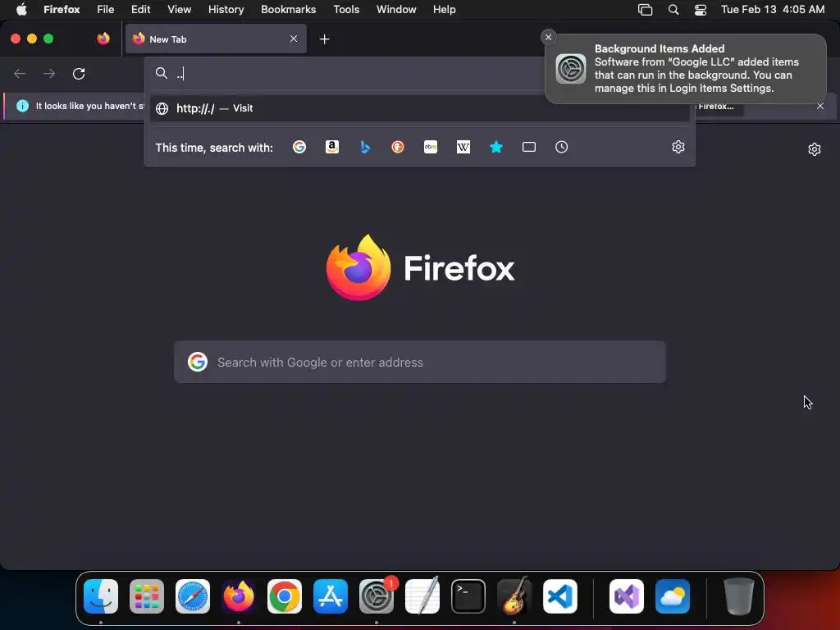The image size is (840, 630).
Task: Search this time with Google icon
Action: [x=299, y=147]
